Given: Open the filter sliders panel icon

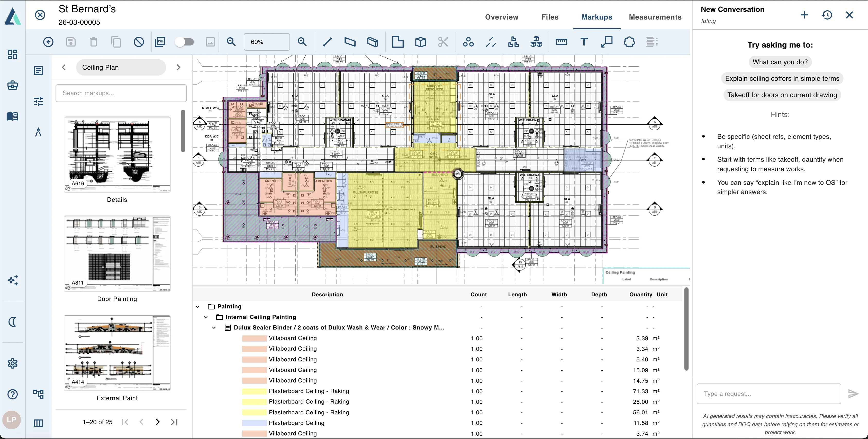Looking at the screenshot, I should tap(38, 101).
